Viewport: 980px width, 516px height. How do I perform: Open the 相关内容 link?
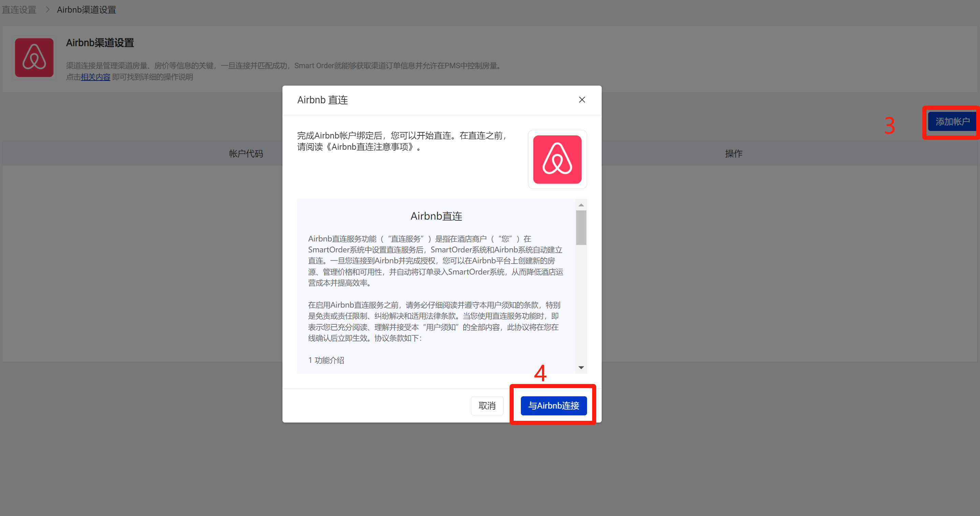tap(96, 77)
